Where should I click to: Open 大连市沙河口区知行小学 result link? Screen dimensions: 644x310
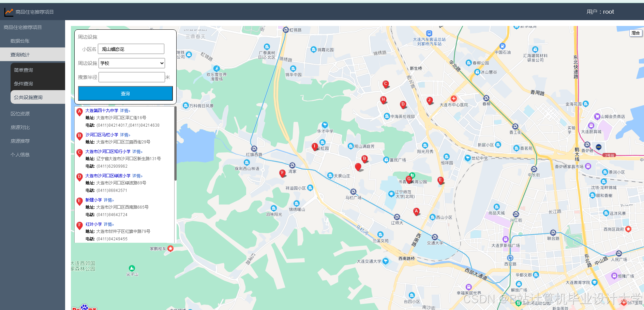(108, 152)
